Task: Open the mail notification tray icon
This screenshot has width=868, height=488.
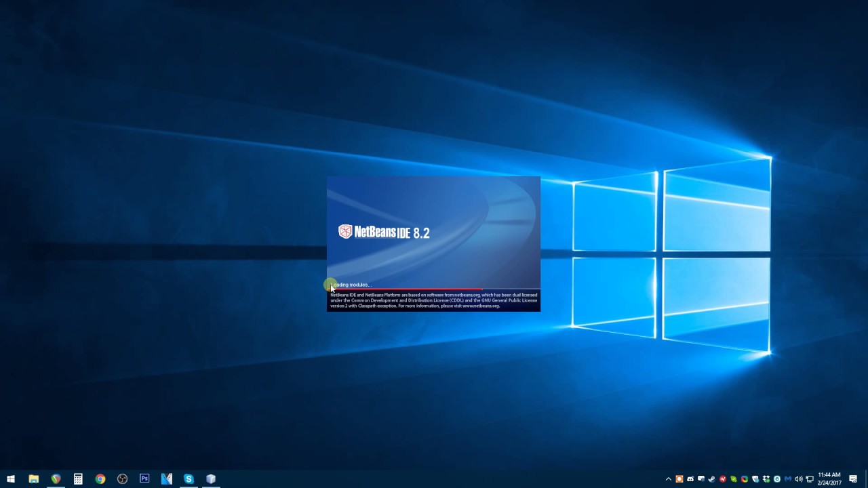Action: [701, 479]
